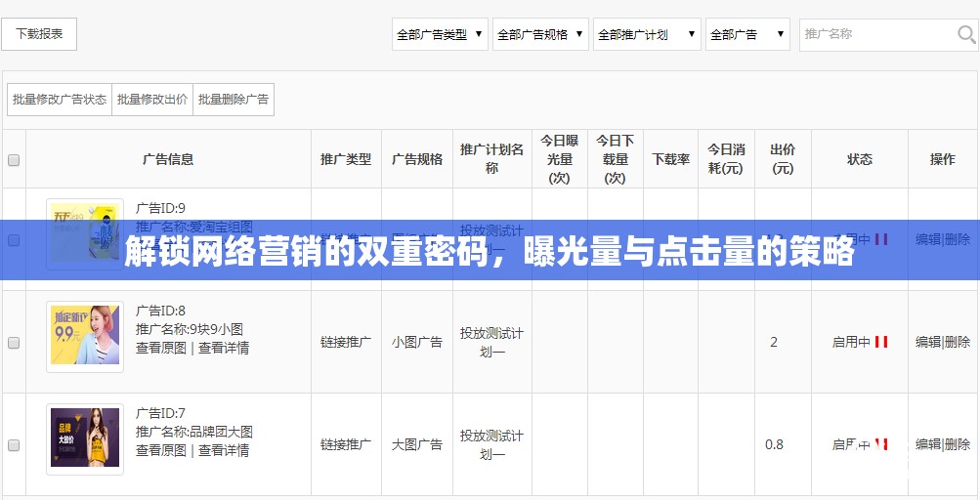Click the 状态 column header
980x500 pixels.
tap(860, 159)
